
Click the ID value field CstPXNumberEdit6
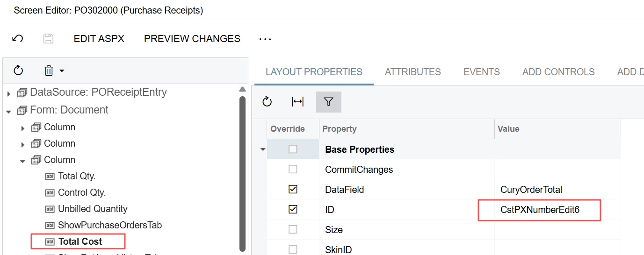pos(539,210)
